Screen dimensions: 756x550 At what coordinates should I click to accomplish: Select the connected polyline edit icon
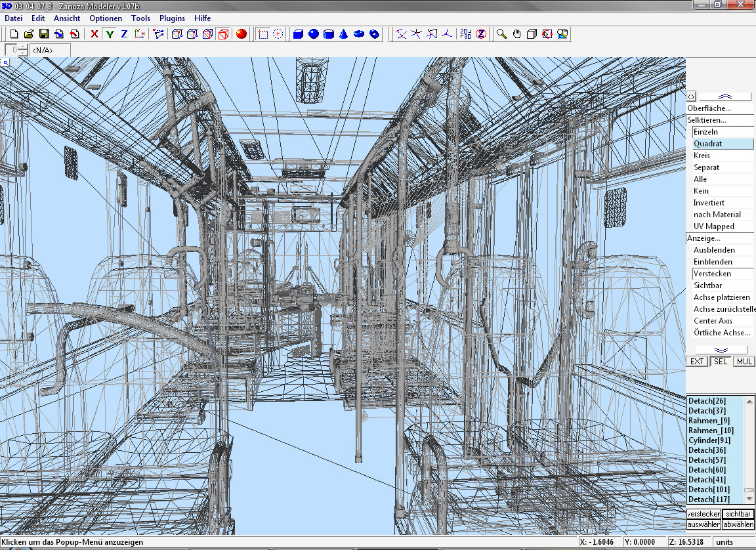pyautogui.click(x=158, y=33)
